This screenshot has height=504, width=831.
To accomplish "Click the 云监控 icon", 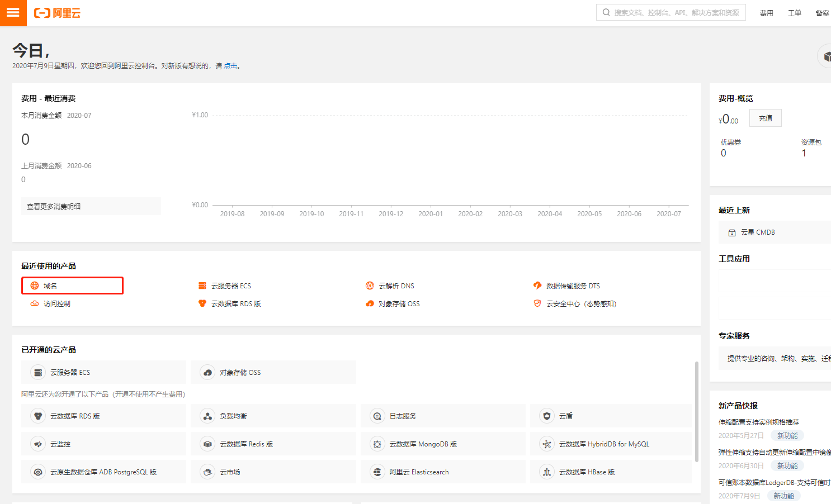I will [38, 444].
